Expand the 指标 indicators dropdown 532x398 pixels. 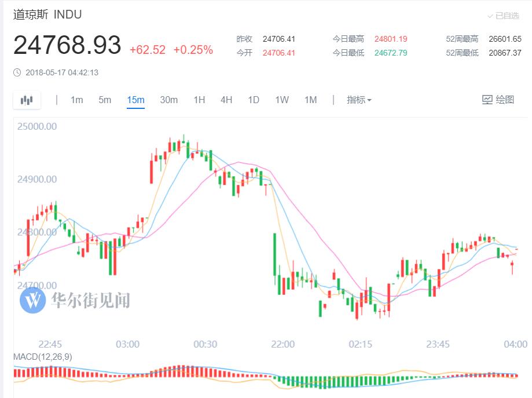click(359, 100)
